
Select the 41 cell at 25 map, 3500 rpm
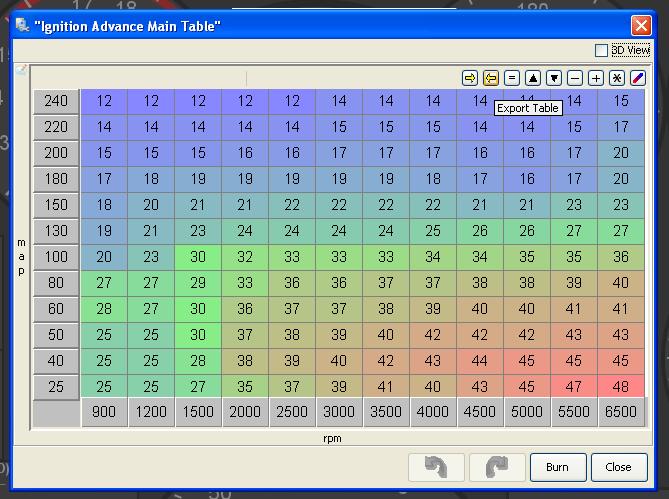pyautogui.click(x=386, y=387)
